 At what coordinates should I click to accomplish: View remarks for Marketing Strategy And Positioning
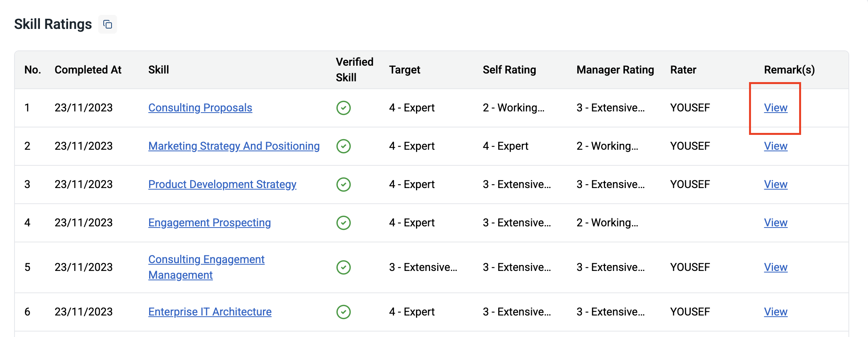775,146
